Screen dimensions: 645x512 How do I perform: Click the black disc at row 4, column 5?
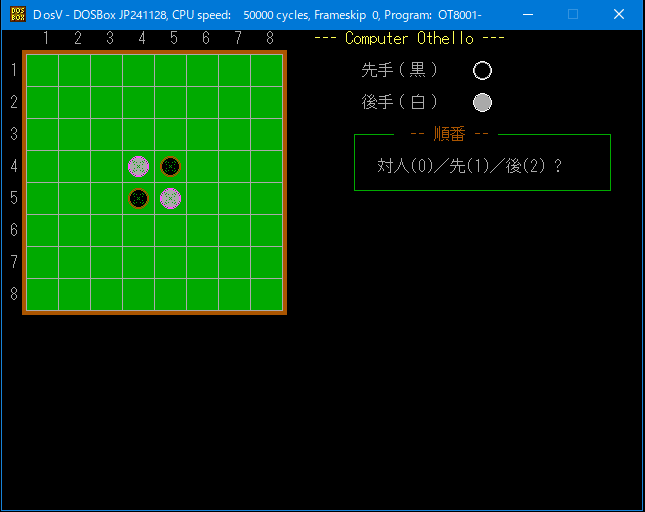coord(170,166)
